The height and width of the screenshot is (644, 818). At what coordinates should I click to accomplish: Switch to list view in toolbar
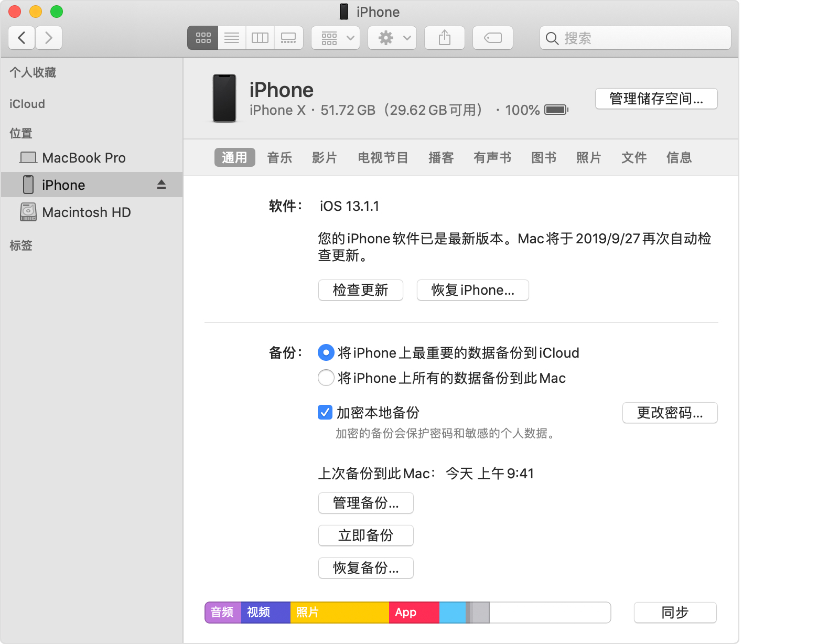pos(232,38)
